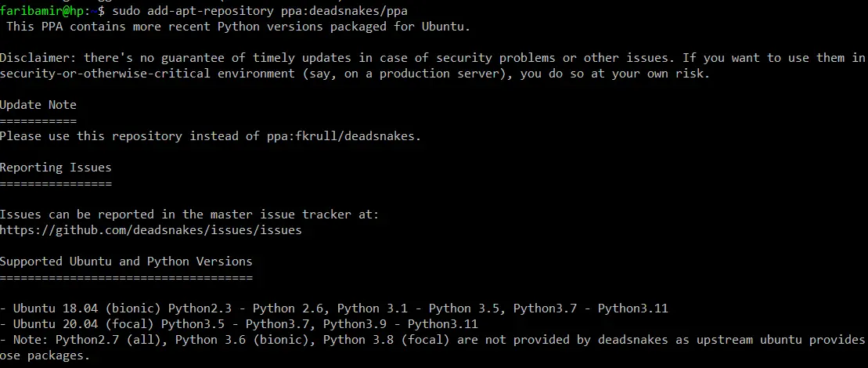Click the 'Supported Ubuntu and Python Versions' heading
Viewport: 868px width, 368px height.
point(126,262)
